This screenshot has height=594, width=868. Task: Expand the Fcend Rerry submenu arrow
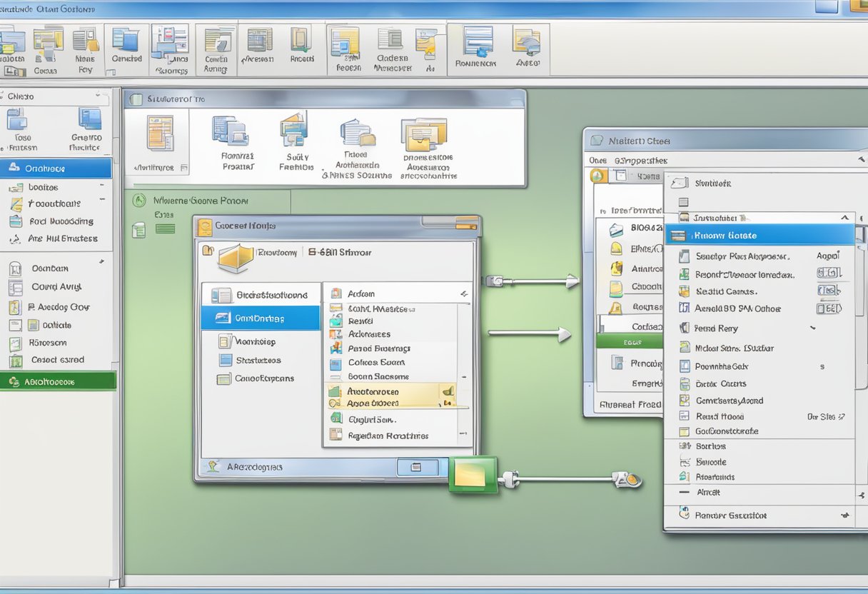pos(812,328)
